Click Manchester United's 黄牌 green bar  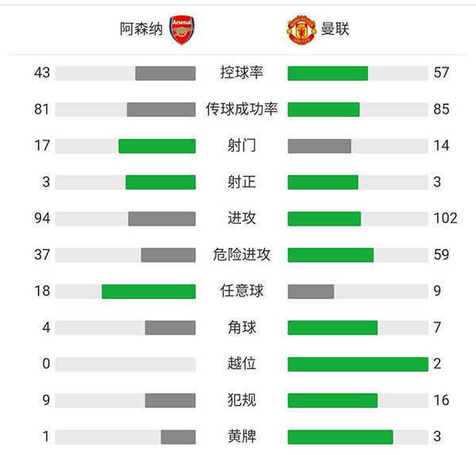point(340,437)
